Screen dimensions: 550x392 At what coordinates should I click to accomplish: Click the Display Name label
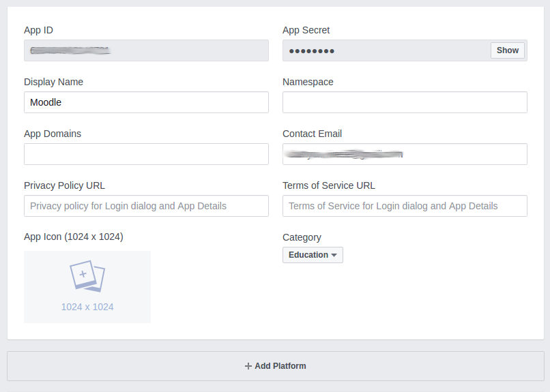[x=53, y=82]
